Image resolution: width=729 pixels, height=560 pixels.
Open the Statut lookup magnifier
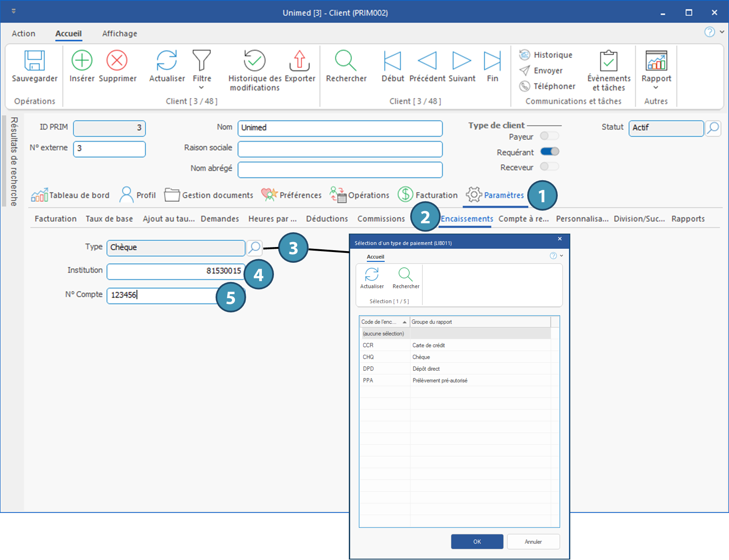[713, 128]
